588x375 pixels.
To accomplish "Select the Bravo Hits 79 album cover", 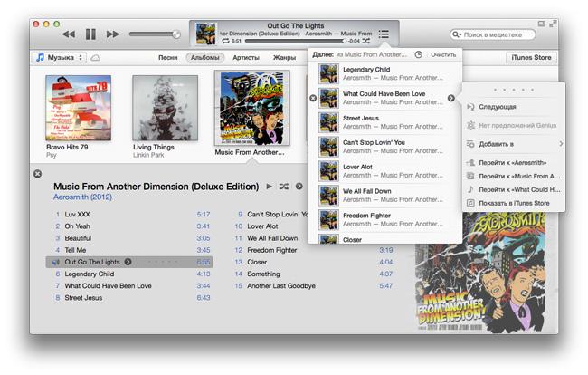I will pos(78,108).
